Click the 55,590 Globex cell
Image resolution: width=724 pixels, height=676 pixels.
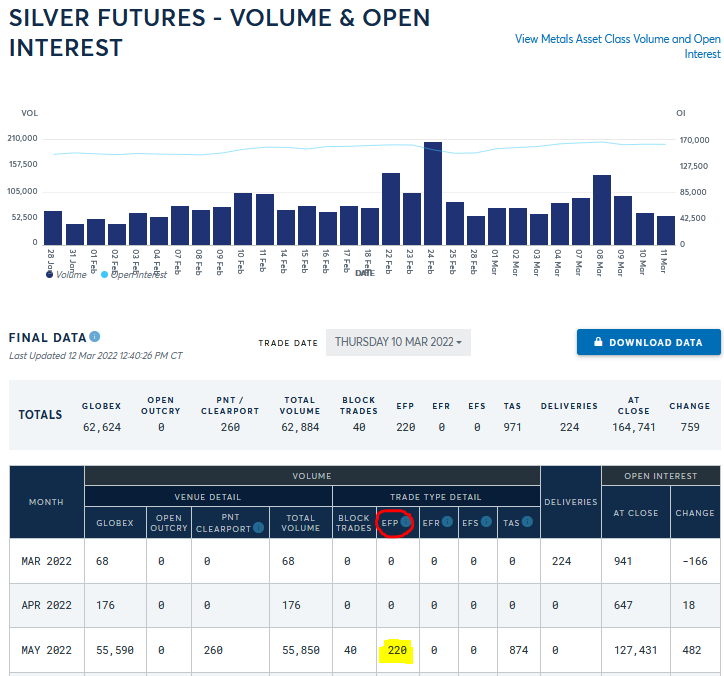pyautogui.click(x=115, y=650)
